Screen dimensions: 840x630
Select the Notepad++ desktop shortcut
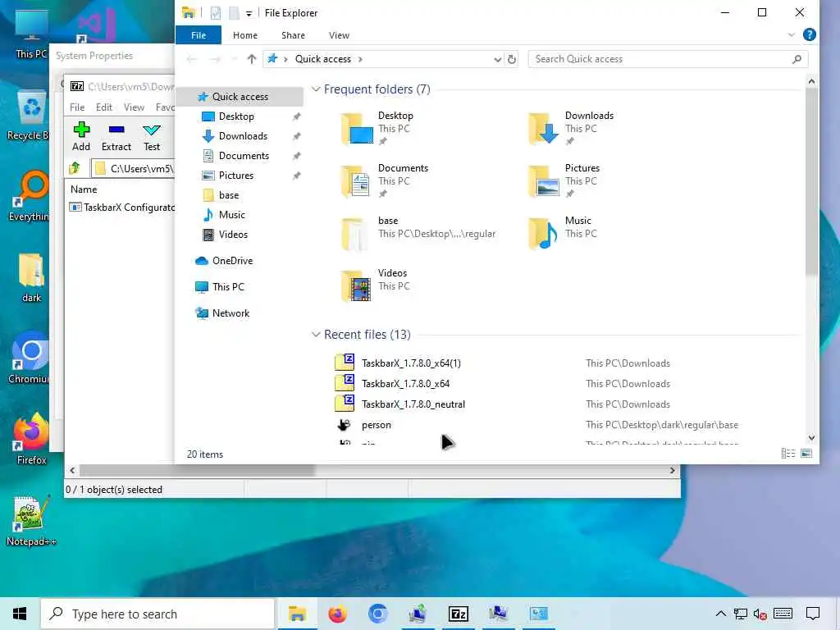[30, 521]
